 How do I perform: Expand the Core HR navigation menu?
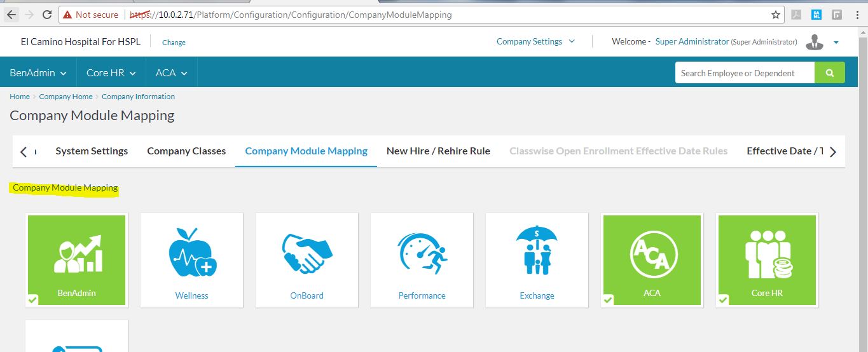click(x=111, y=73)
